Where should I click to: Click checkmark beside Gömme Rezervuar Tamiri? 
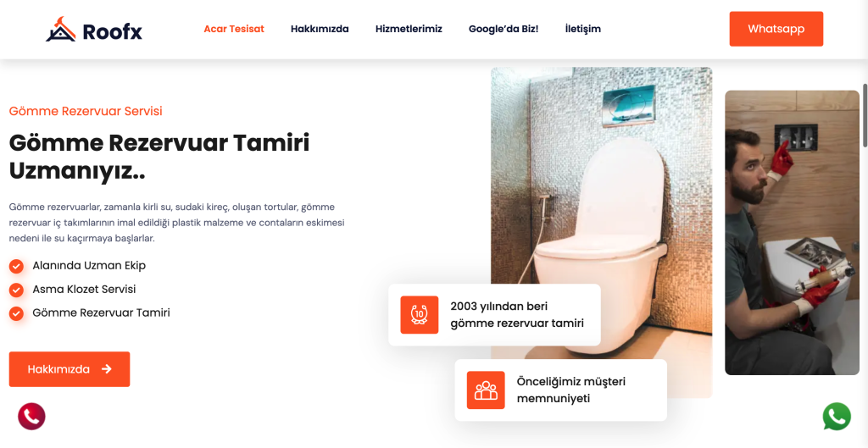pyautogui.click(x=17, y=313)
